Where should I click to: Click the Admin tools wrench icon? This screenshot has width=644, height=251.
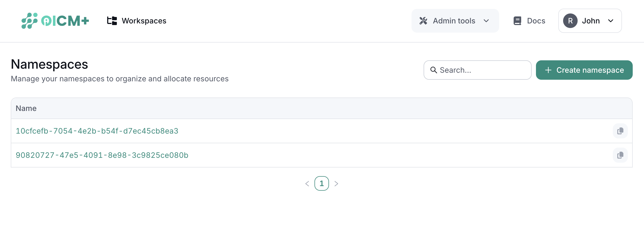click(x=423, y=21)
